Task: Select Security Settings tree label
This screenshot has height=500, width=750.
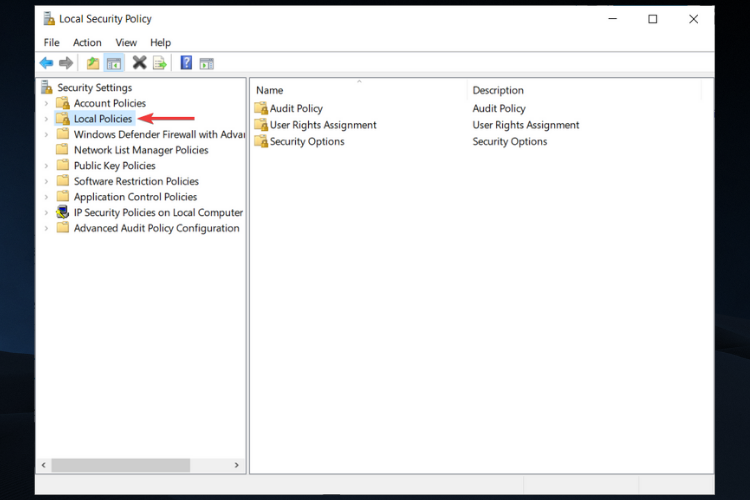Action: point(95,88)
